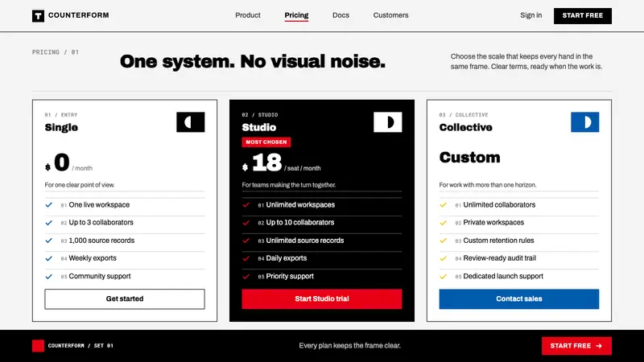Viewport: 644px width, 362px height.
Task: Go to the Customers nav link
Action: [x=390, y=15]
